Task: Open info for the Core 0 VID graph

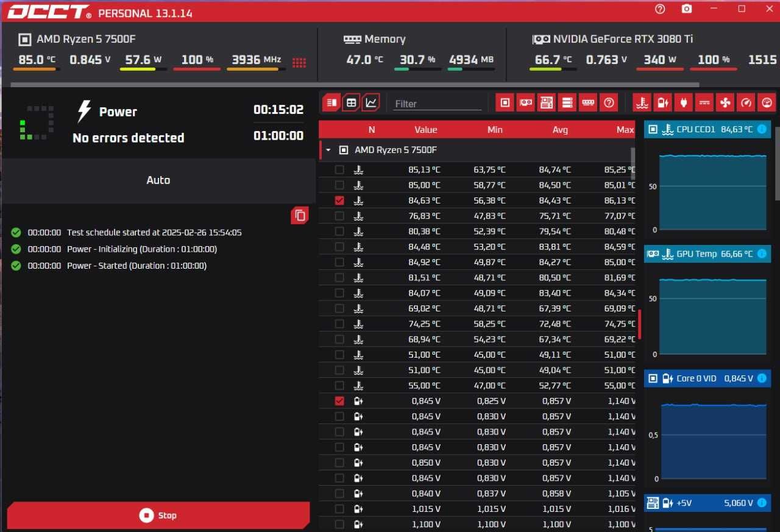Action: pyautogui.click(x=762, y=378)
